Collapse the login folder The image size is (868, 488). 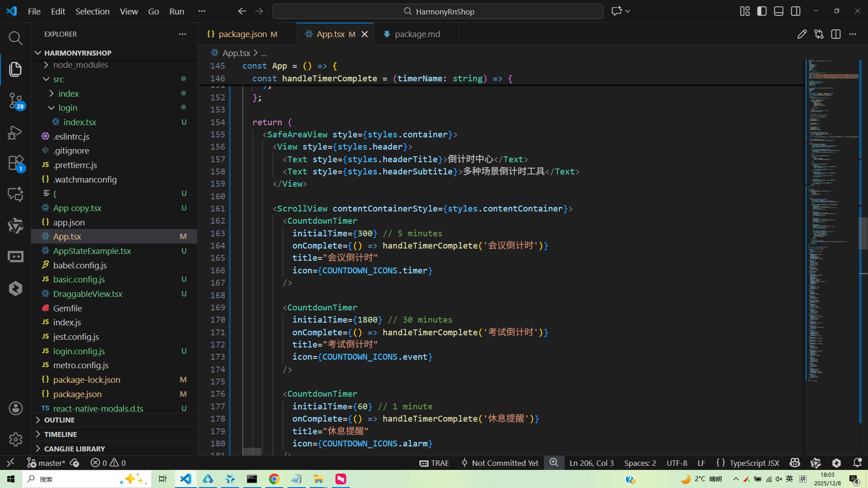click(x=67, y=108)
